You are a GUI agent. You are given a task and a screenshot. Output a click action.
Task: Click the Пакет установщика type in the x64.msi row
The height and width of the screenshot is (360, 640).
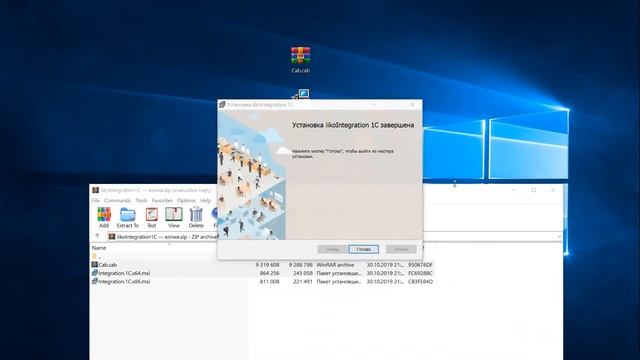coord(339,273)
